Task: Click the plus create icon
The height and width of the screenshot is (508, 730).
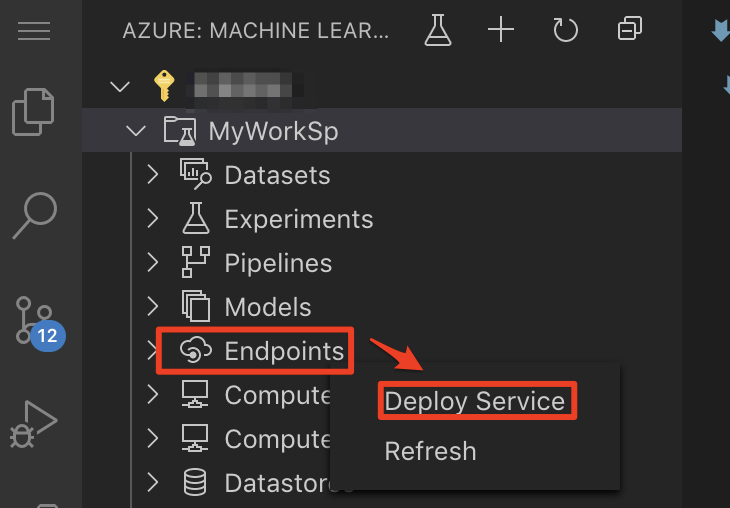Action: [501, 30]
